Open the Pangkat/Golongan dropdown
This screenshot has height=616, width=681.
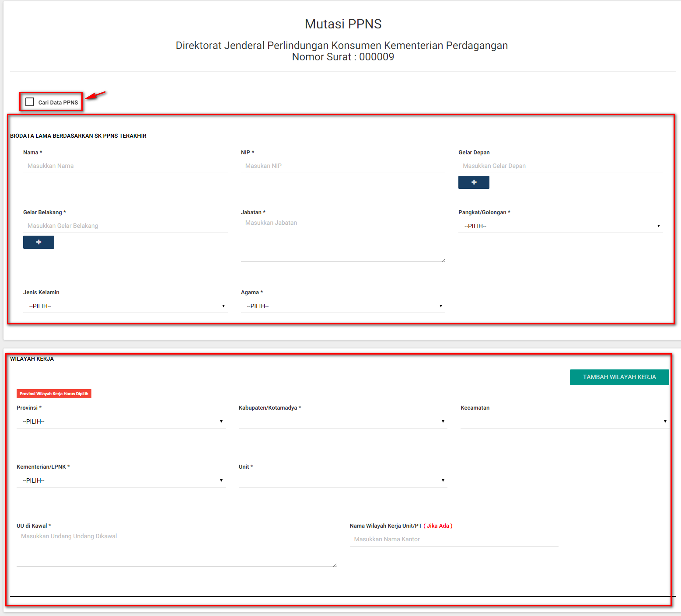[560, 226]
